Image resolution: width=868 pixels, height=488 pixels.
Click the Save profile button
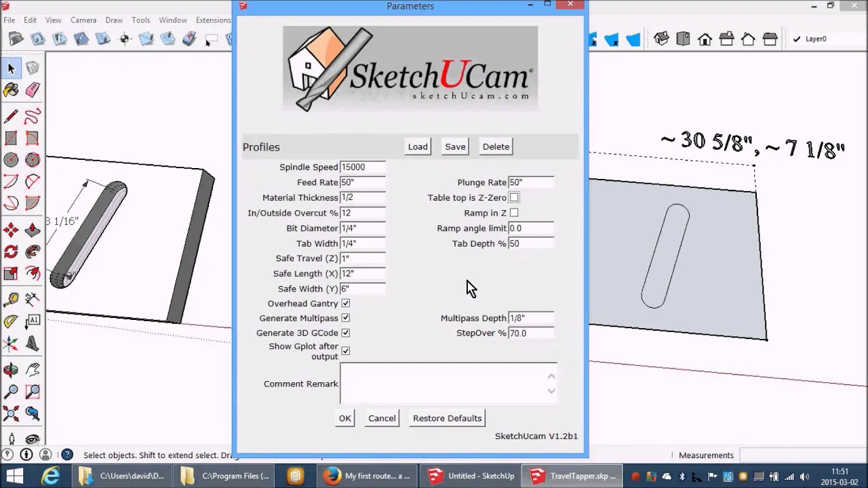(455, 146)
